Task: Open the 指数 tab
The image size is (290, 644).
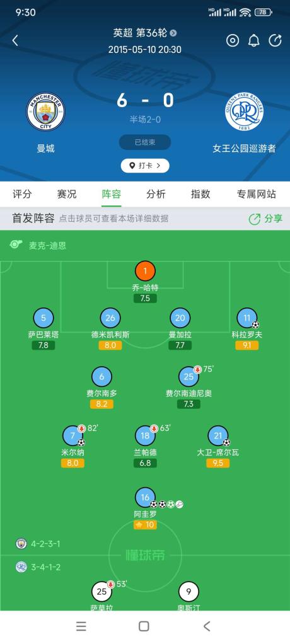Action: [200, 194]
